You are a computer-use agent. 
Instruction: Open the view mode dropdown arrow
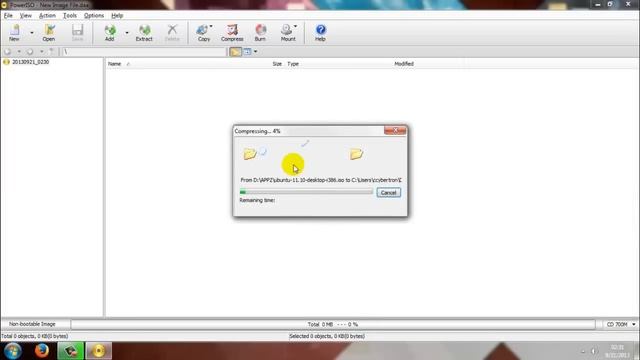[256, 52]
